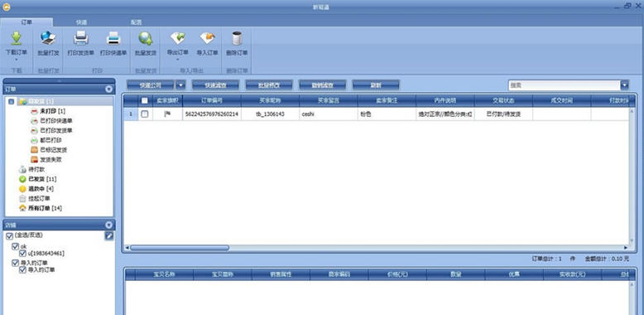644x315 pixels.
Task: Select the 待发货 [1] parent tree node
Action: tap(41, 101)
